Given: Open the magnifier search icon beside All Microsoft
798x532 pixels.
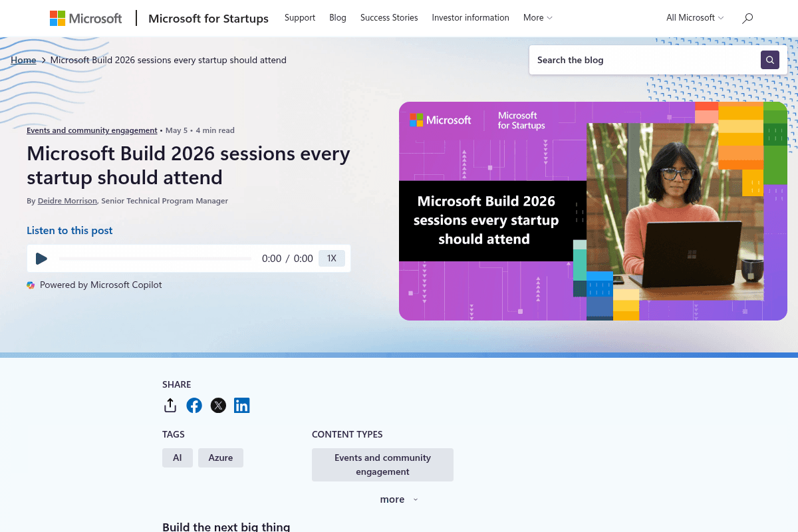Looking at the screenshot, I should point(747,18).
